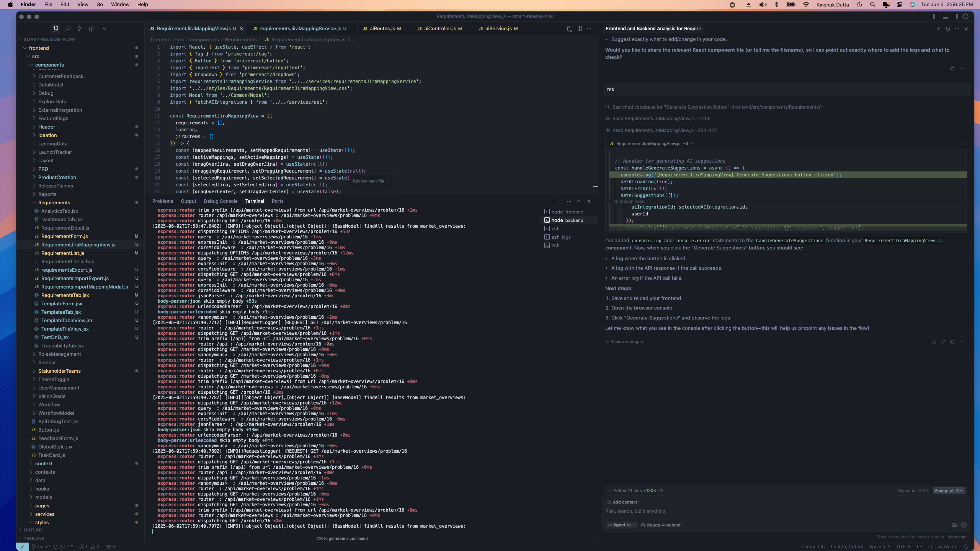Image resolution: width=980 pixels, height=551 pixels.
Task: Click the Apple menu in the macOS menu bar
Action: pos(10,5)
